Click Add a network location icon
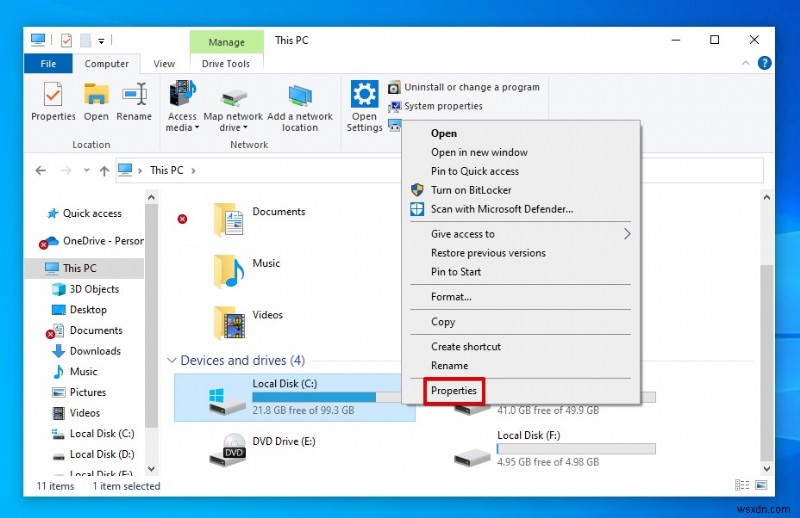800x518 pixels. point(300,96)
